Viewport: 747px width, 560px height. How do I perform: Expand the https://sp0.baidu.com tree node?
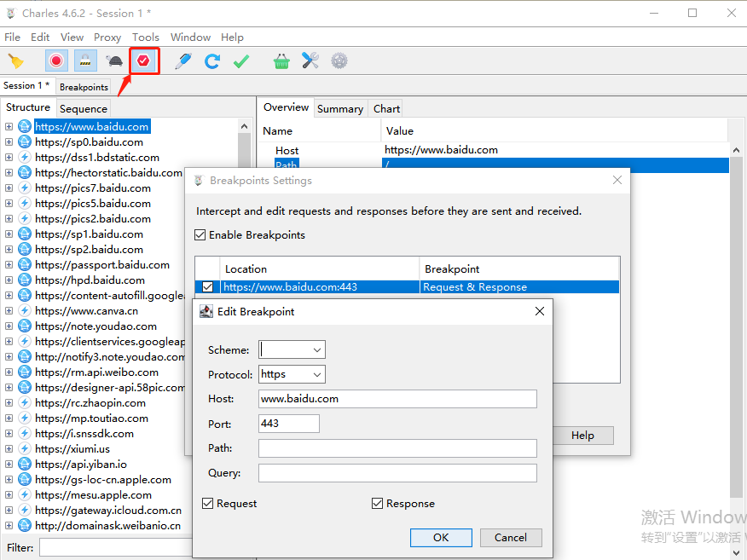coord(9,142)
